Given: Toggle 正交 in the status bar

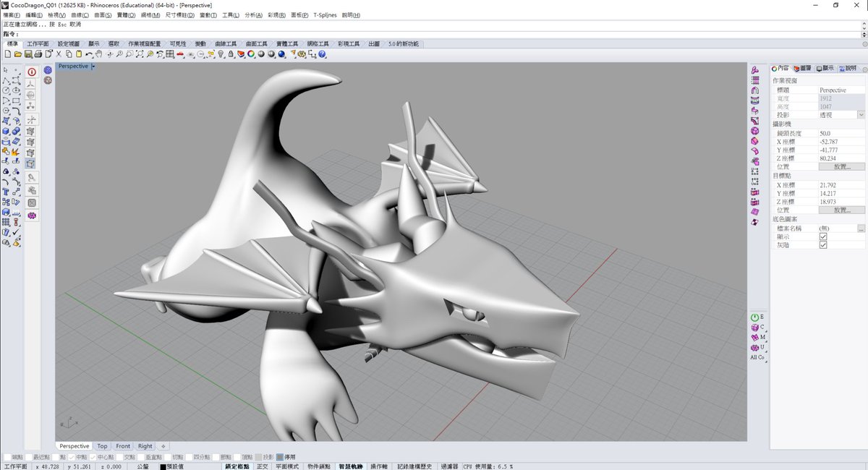Looking at the screenshot, I should [x=263, y=466].
